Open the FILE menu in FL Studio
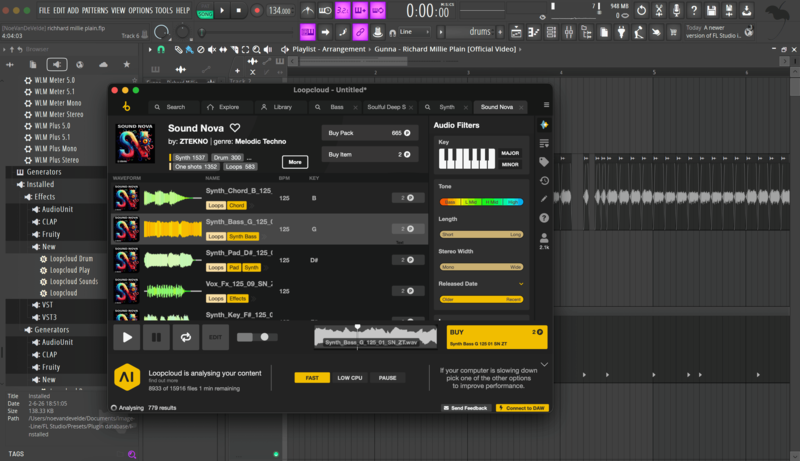This screenshot has height=461, width=800. pyautogui.click(x=44, y=10)
